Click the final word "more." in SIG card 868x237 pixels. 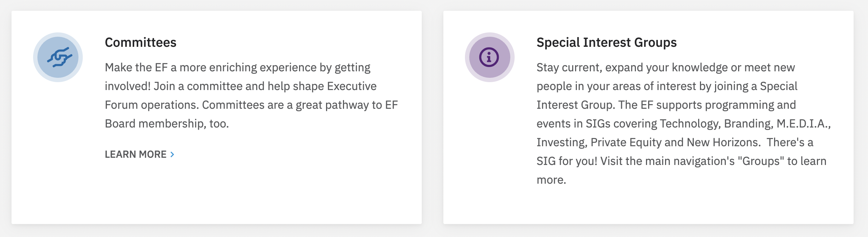[x=551, y=180]
